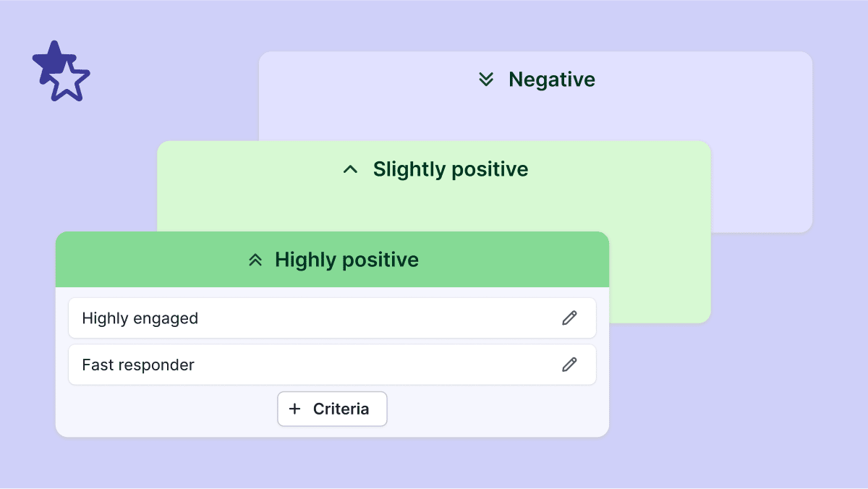Click the plus icon inside the Criteria button
The image size is (868, 489).
click(294, 409)
